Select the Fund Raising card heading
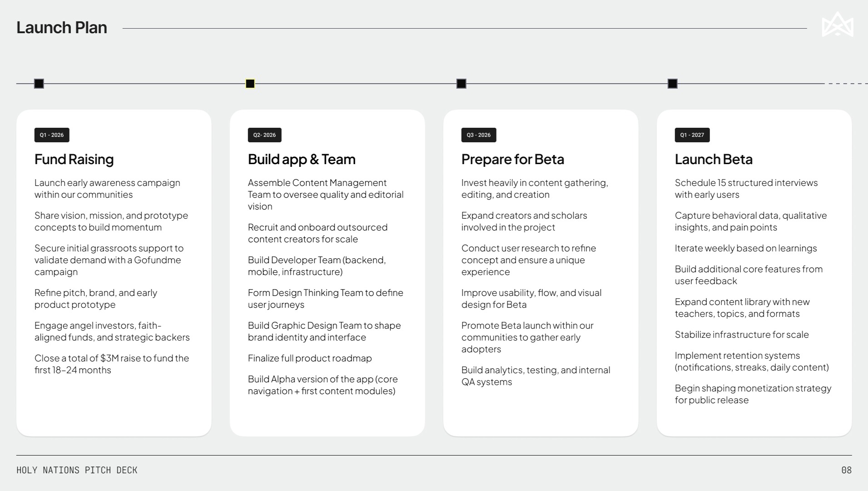Image resolution: width=868 pixels, height=491 pixels. click(74, 160)
